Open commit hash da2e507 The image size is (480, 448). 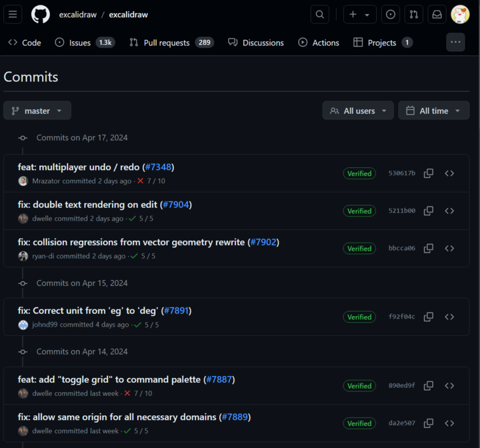pos(402,423)
